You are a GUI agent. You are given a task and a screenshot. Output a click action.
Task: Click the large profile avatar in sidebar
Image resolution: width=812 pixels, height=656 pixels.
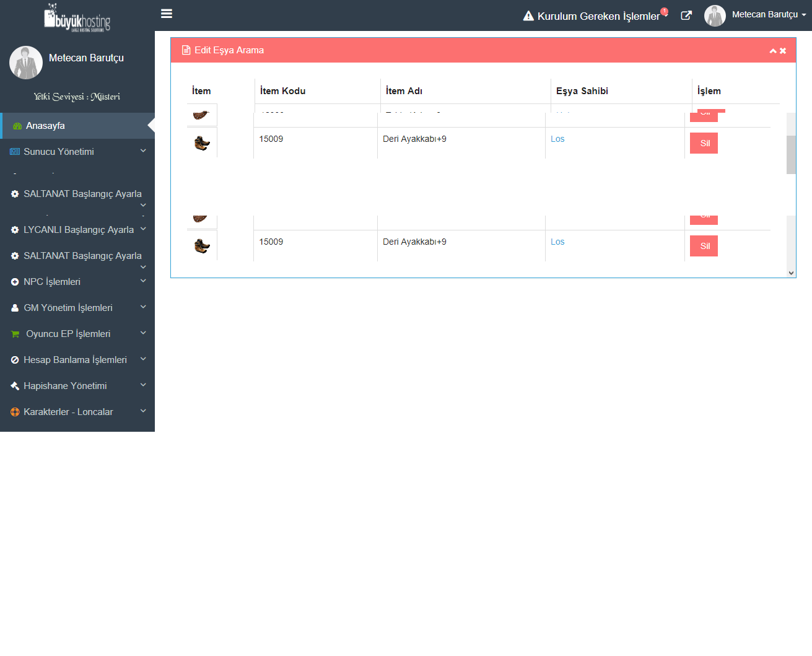[26, 63]
